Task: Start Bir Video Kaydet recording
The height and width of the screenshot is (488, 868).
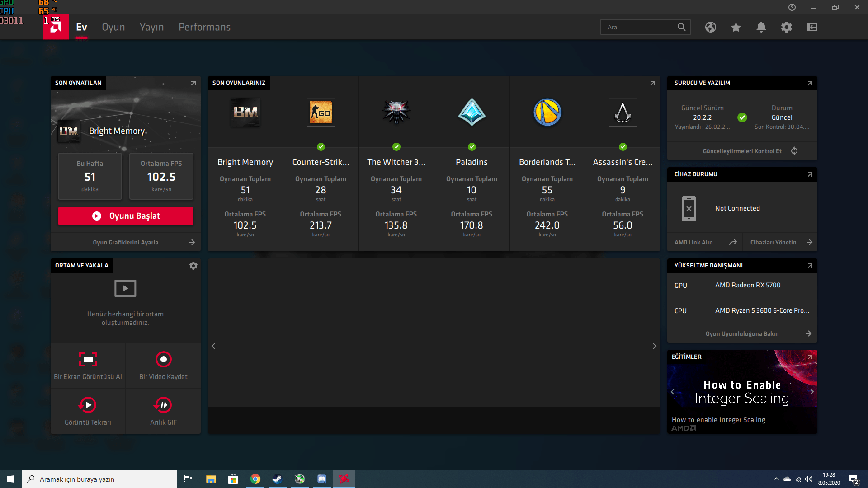Action: click(163, 360)
